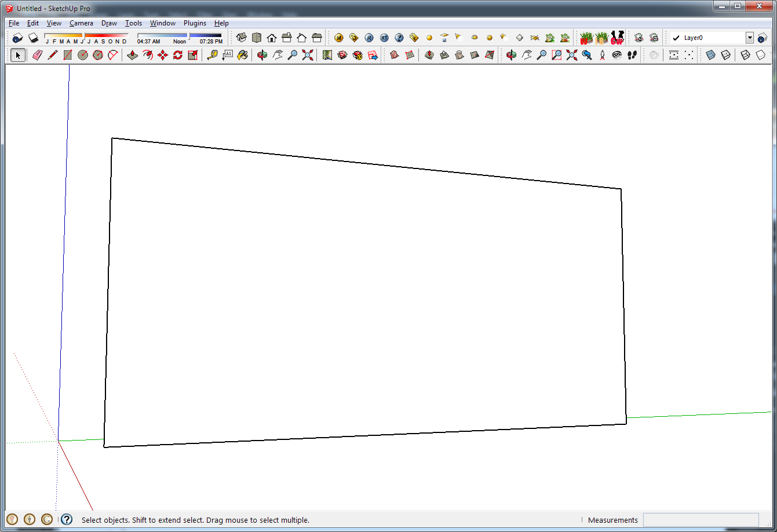Click the status bar help question icon
Image resolution: width=777 pixels, height=532 pixels.
coord(67,519)
